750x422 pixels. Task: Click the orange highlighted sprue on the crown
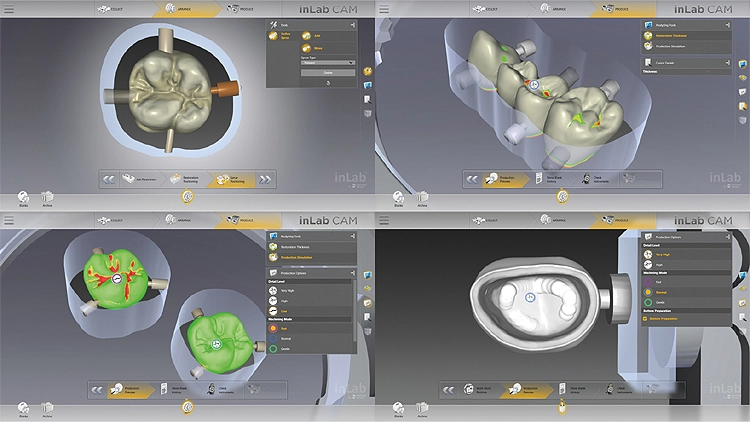(x=224, y=88)
